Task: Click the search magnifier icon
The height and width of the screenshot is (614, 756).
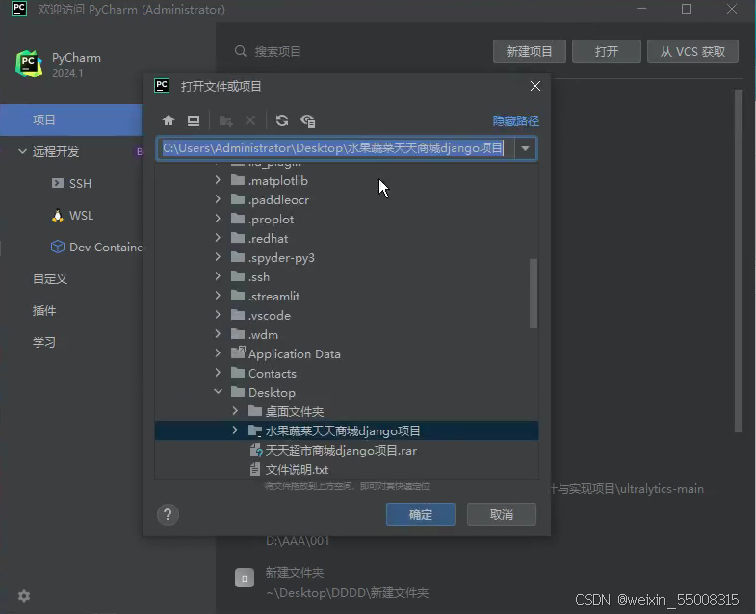Action: pyautogui.click(x=241, y=51)
